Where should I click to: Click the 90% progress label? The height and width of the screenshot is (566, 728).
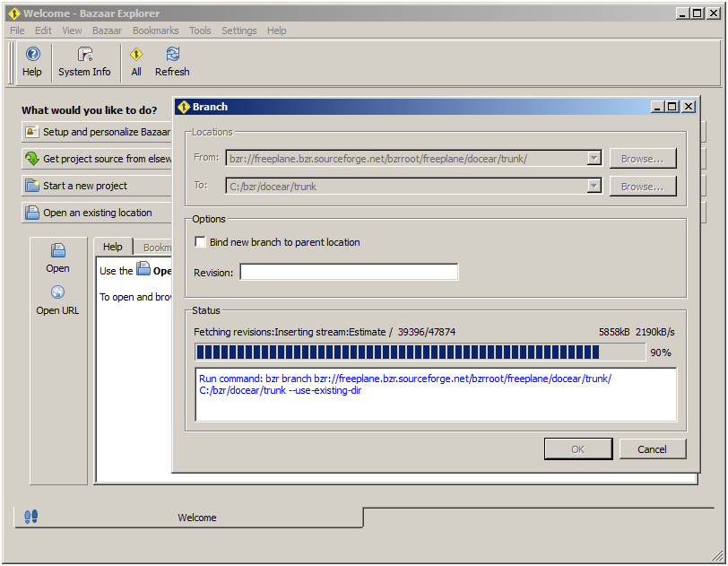661,353
